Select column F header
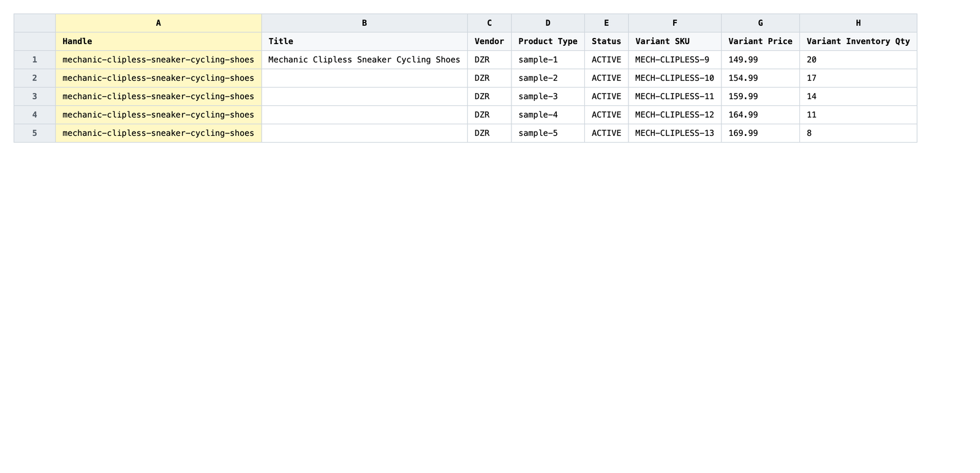 click(675, 23)
